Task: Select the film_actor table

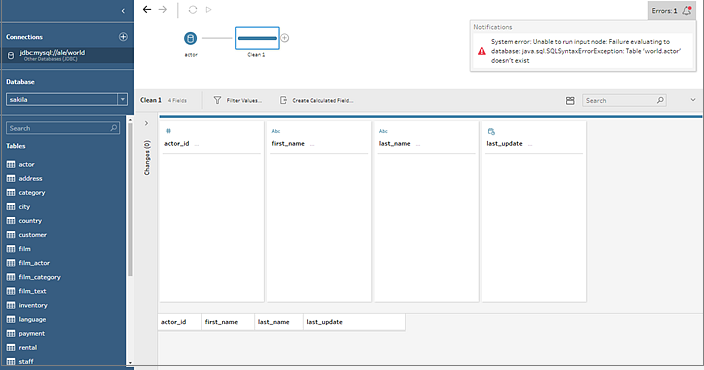Action: [34, 263]
